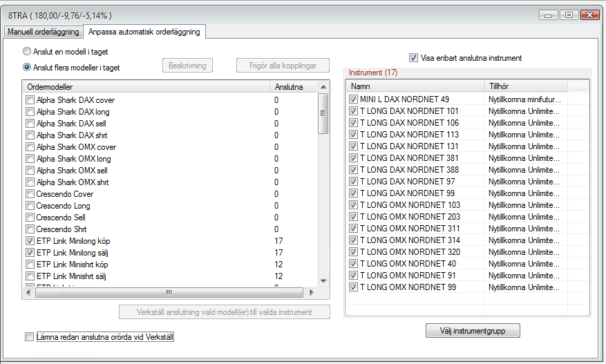Sort the list by Ordermodeller column header
Viewport: 606px width, 364px height.
[145, 87]
